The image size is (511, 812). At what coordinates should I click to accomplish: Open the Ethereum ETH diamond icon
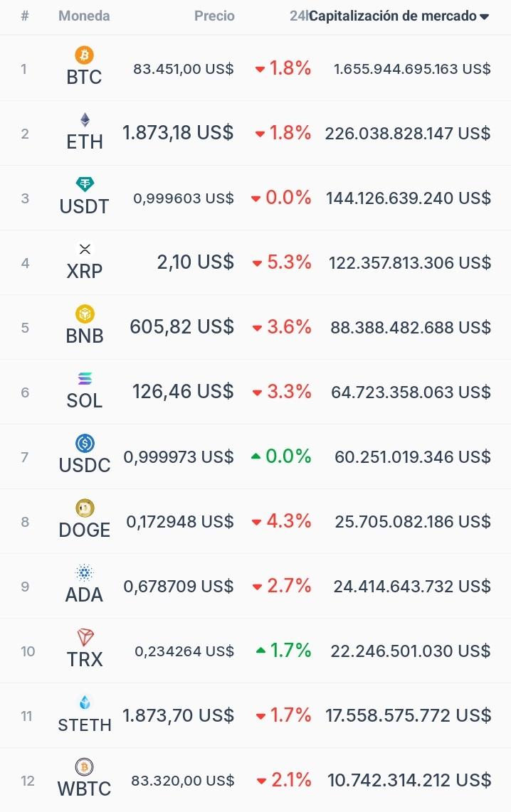click(x=85, y=119)
